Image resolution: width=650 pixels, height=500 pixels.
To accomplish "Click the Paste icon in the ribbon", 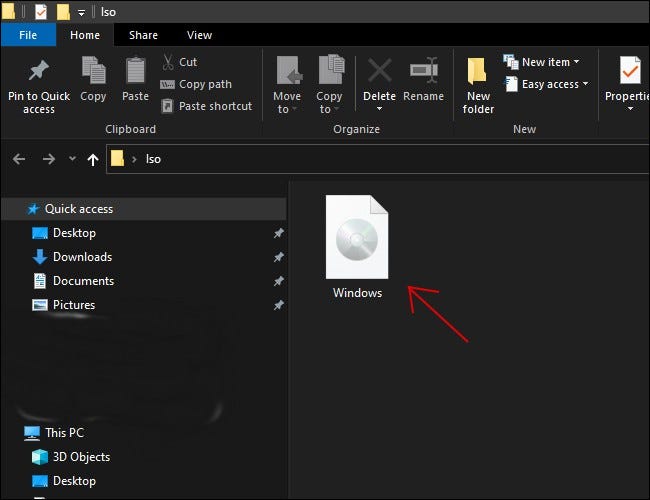I will [x=136, y=72].
